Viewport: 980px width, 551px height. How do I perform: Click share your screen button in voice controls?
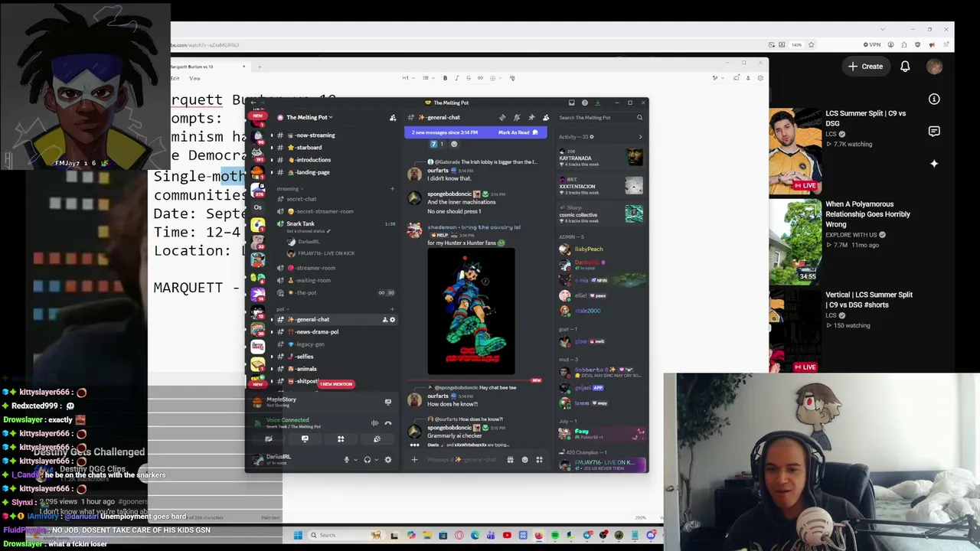[305, 439]
